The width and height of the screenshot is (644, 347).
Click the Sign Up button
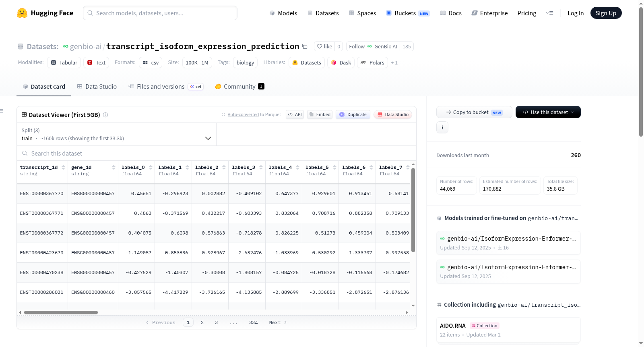(x=606, y=13)
